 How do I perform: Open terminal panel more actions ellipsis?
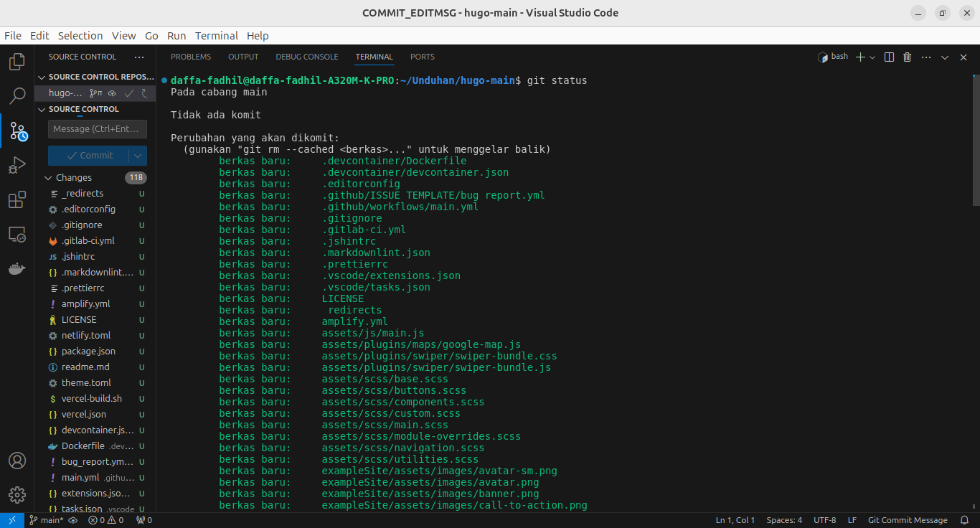(x=926, y=57)
